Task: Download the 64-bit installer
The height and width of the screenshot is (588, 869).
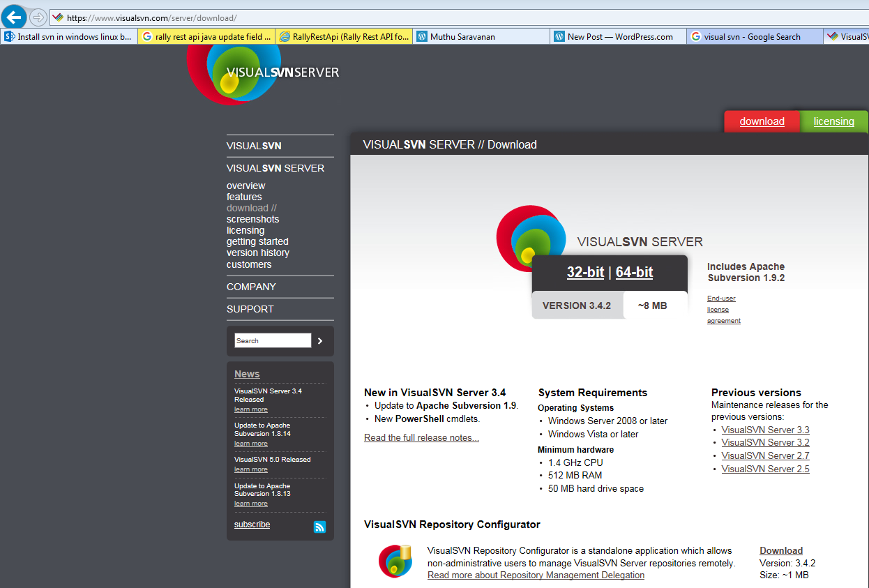Action: pyautogui.click(x=634, y=272)
